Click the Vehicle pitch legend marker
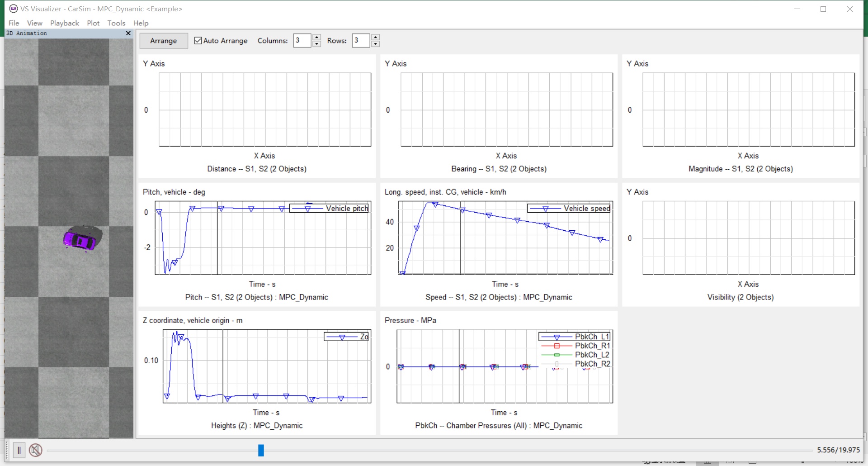Viewport: 868px width, 466px height. (308, 209)
